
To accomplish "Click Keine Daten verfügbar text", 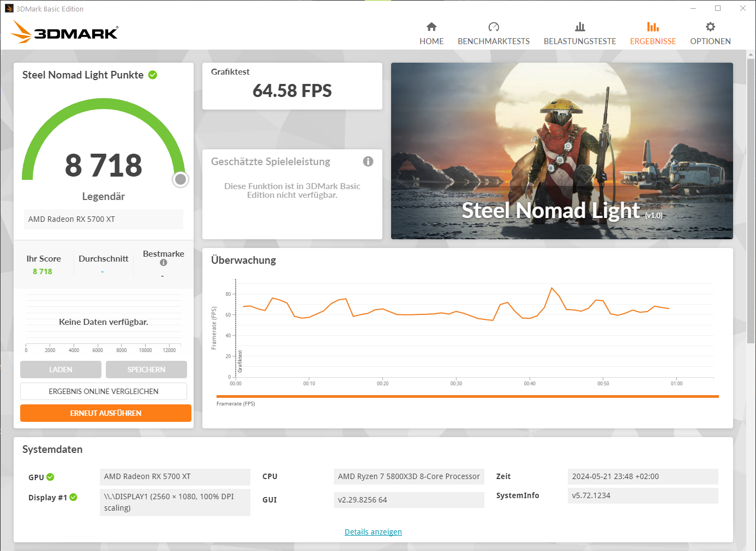I will [104, 322].
